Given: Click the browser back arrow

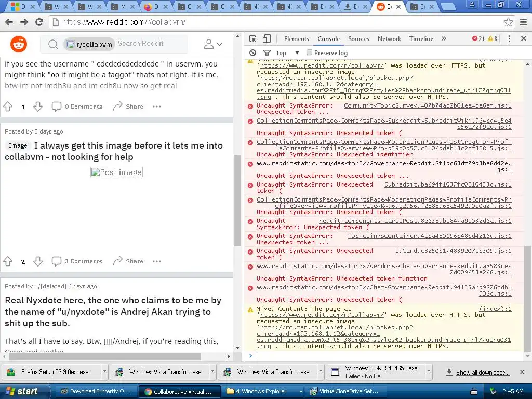Looking at the screenshot, I should (x=9, y=22).
